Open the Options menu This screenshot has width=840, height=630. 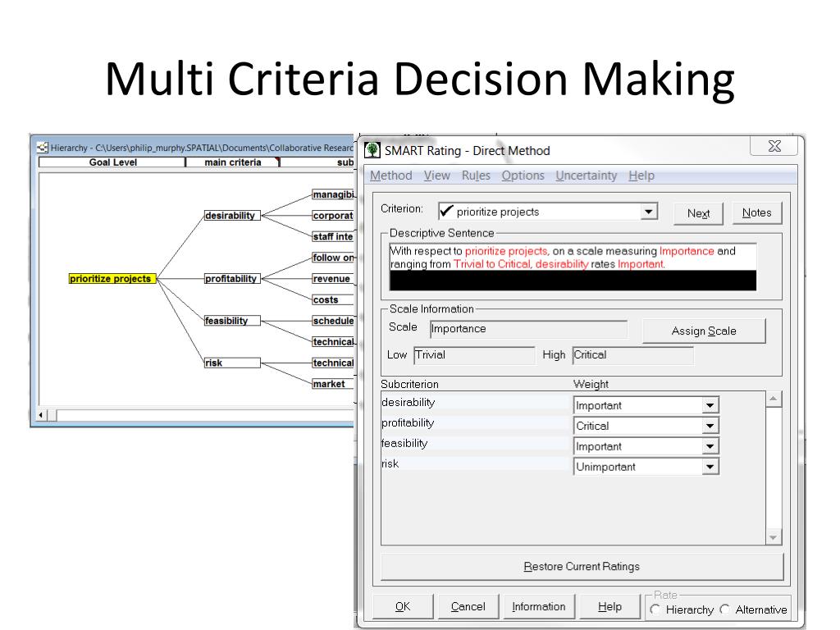pos(523,176)
